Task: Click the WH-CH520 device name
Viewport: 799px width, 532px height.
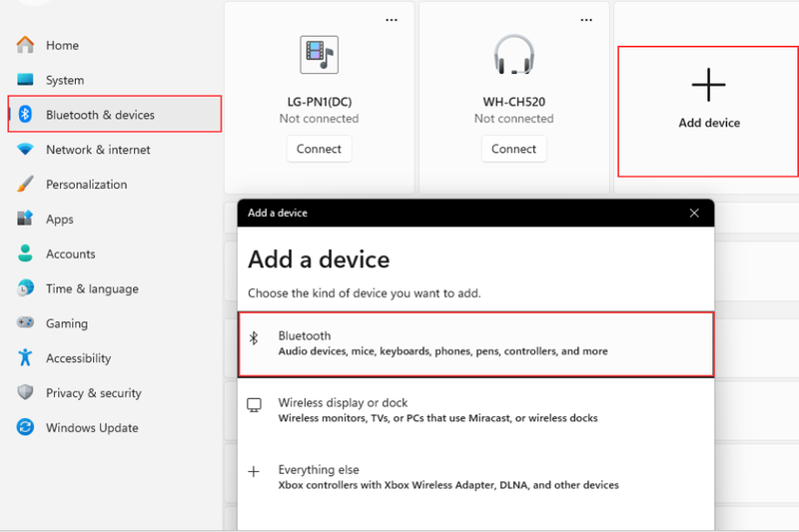Action: 513,102
